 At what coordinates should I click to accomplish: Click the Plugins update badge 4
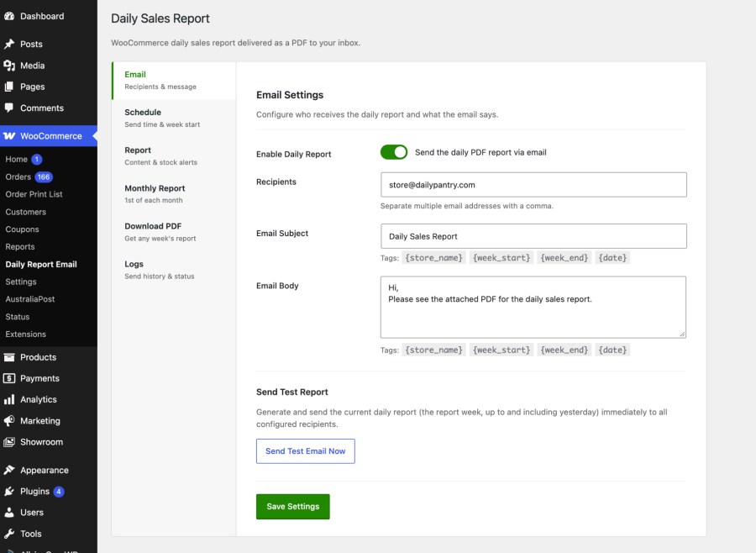pyautogui.click(x=58, y=492)
